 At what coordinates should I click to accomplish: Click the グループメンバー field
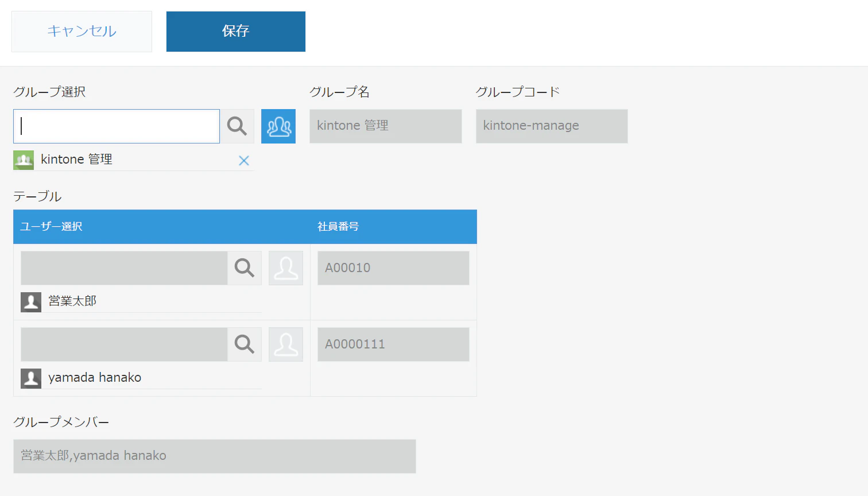click(x=215, y=456)
